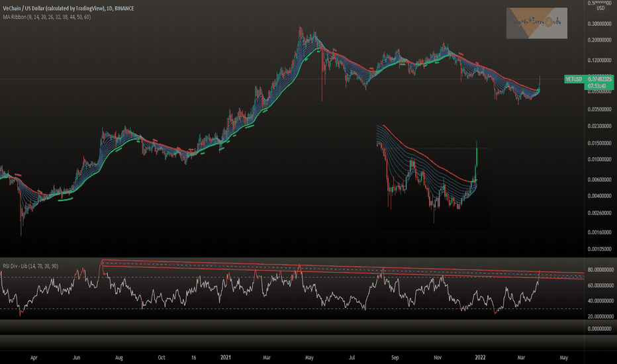Click the 0.00160000 price axis label
617x364 pixels.
click(x=600, y=232)
